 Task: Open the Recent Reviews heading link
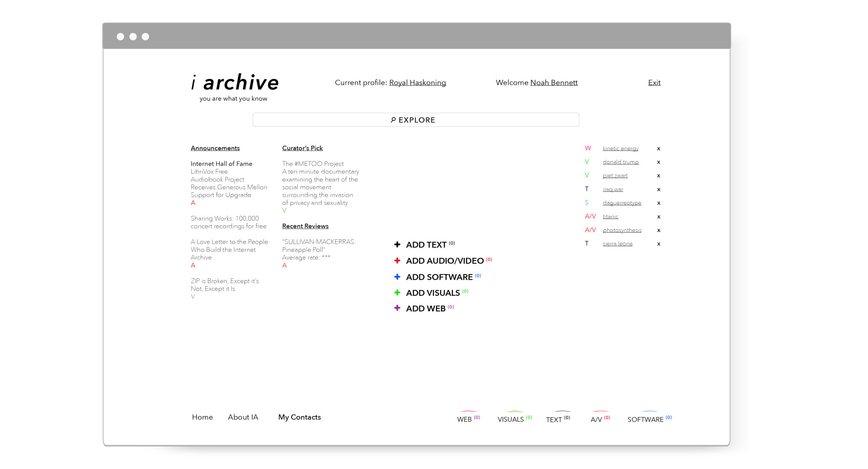[x=305, y=226]
